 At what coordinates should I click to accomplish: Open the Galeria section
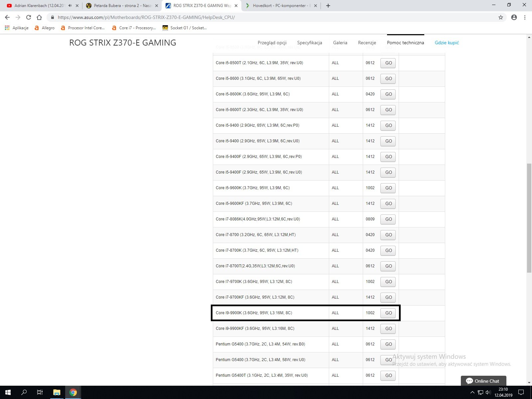(x=340, y=43)
